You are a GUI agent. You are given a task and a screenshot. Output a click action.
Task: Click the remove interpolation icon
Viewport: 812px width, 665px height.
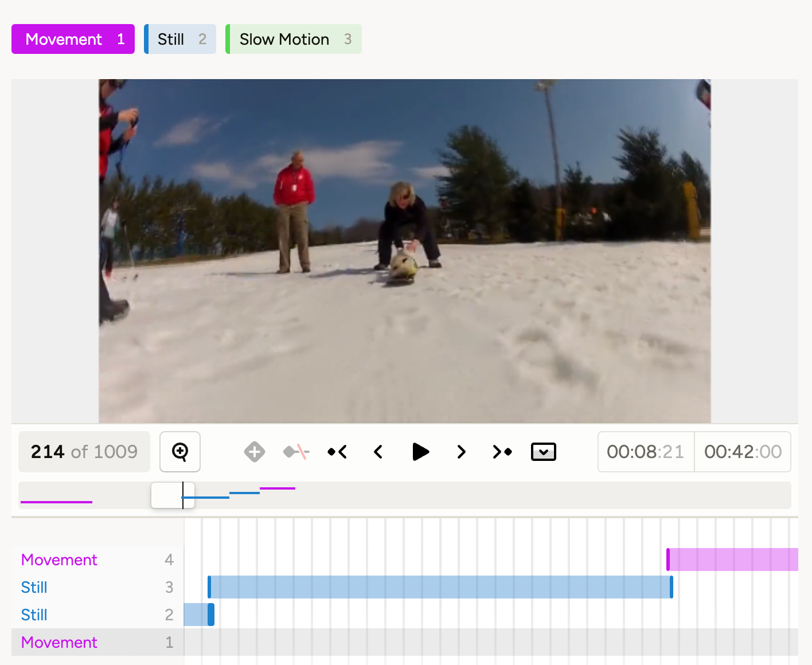(x=296, y=452)
